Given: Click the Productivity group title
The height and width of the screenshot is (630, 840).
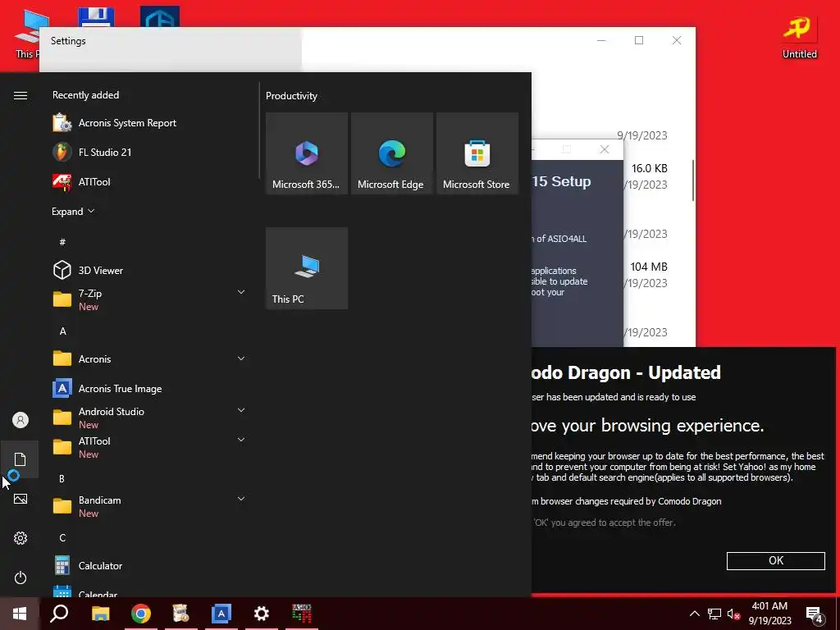Looking at the screenshot, I should (x=291, y=96).
